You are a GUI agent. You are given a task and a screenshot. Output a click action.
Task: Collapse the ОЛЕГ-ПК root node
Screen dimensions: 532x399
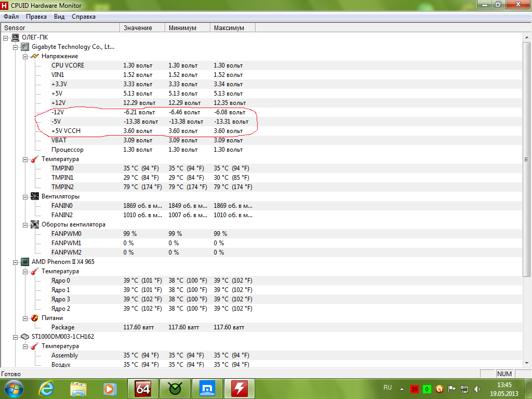5,38
